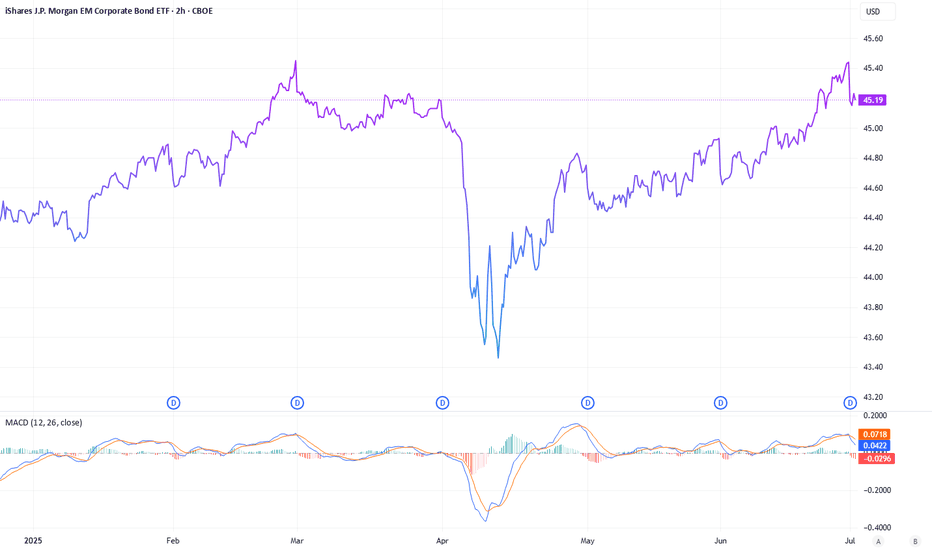The image size is (932, 550).
Task: Click the purple 45.19 current price label
Action: coord(873,100)
